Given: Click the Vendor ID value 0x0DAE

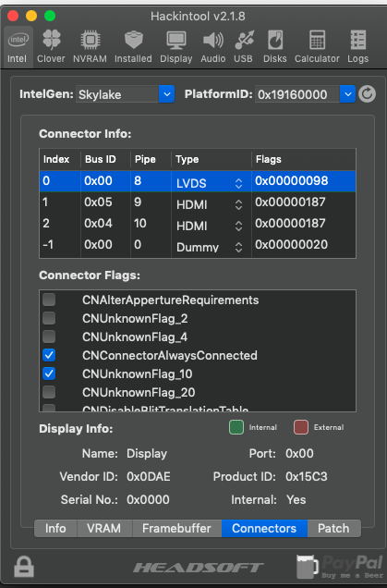Looking at the screenshot, I should coord(149,477).
